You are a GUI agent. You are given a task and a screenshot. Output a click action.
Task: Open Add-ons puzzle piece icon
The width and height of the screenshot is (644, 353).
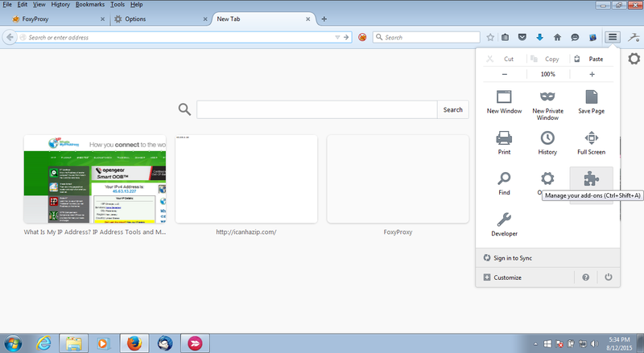click(x=591, y=179)
